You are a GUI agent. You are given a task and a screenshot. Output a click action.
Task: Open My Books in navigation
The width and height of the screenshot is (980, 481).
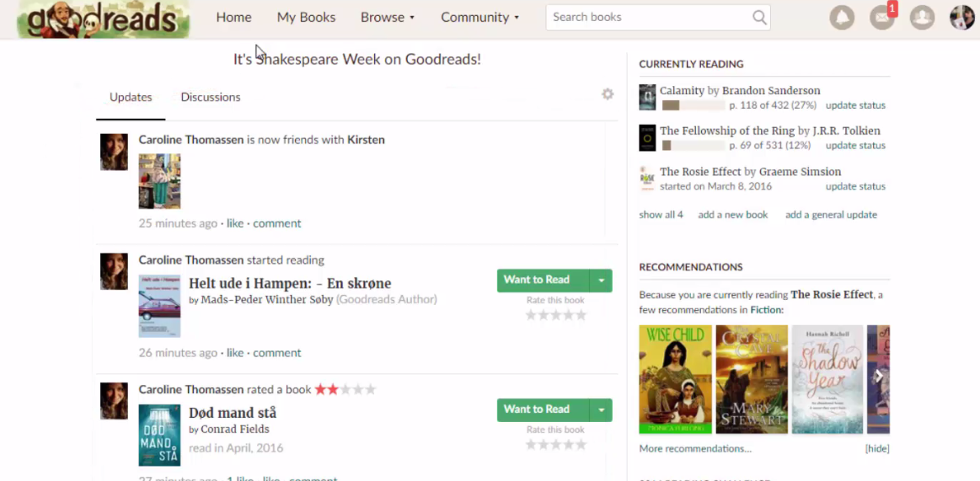(306, 18)
